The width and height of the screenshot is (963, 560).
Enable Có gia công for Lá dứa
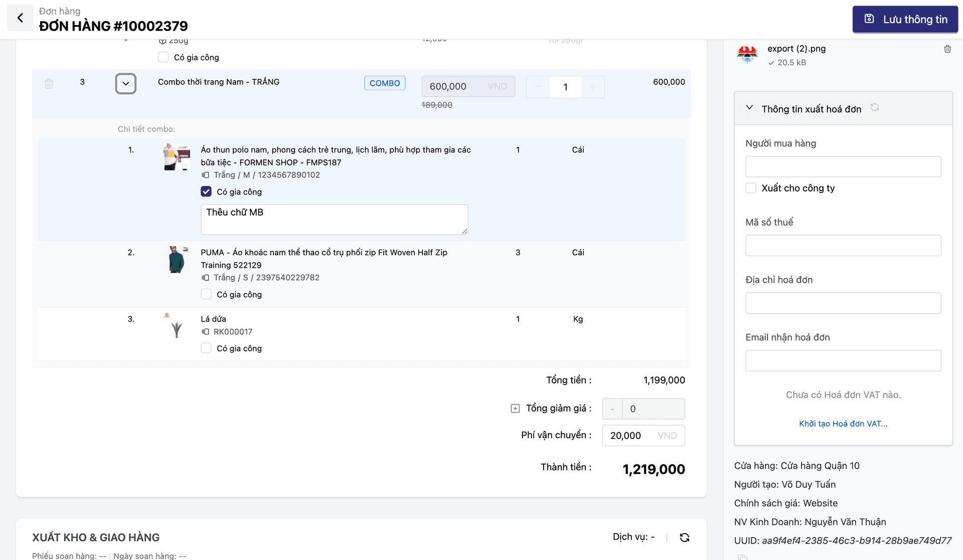click(x=206, y=348)
